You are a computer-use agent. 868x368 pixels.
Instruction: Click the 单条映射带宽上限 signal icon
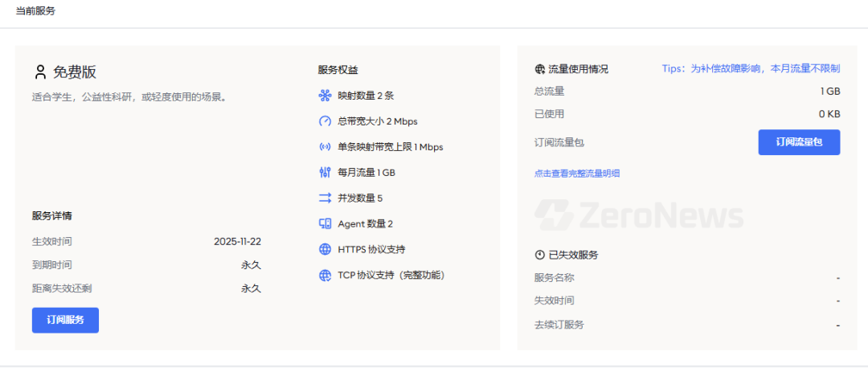pos(325,147)
